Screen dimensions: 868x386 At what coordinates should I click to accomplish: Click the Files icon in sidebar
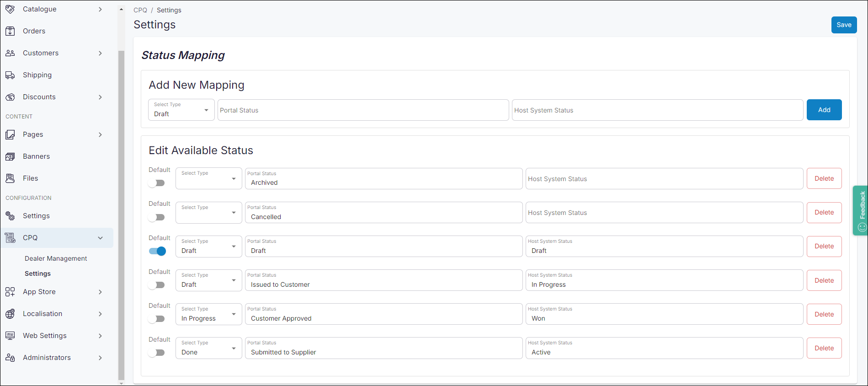pos(10,178)
